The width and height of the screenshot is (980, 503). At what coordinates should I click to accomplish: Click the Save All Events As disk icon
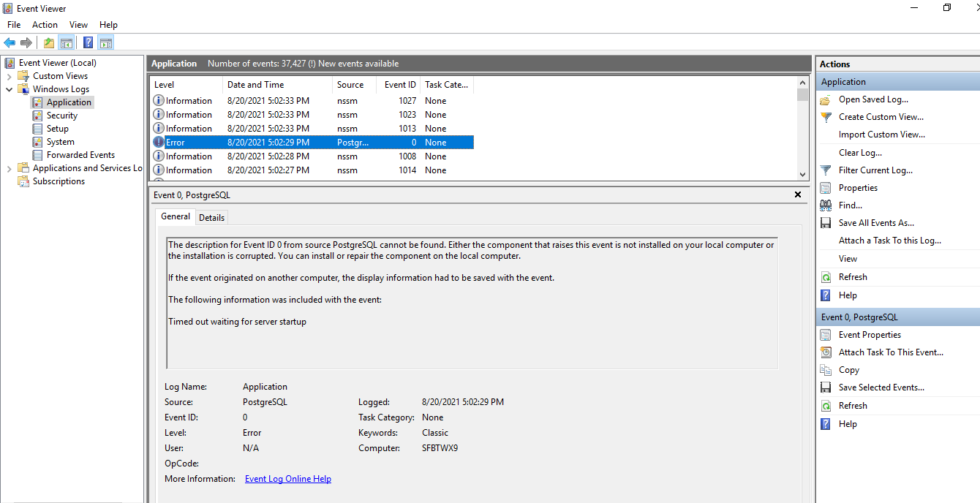(x=826, y=223)
